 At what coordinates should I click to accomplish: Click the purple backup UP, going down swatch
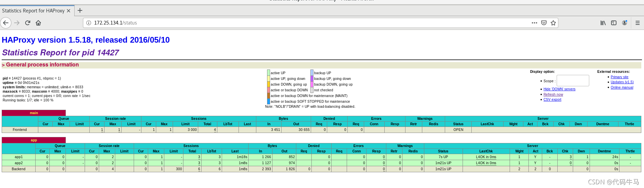[312, 79]
